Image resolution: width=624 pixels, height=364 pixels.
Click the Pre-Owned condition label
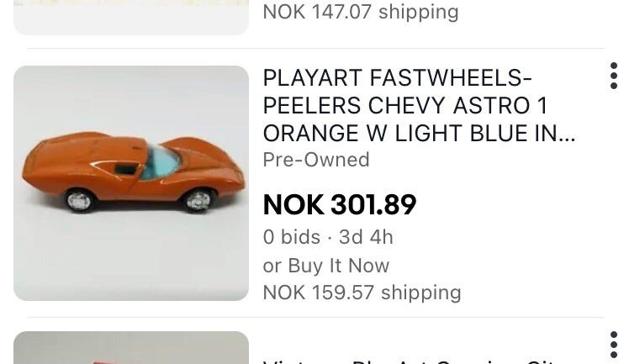pyautogui.click(x=316, y=160)
